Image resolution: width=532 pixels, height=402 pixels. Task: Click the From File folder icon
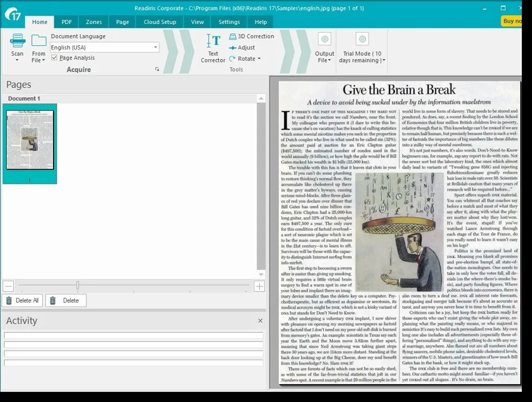pyautogui.click(x=38, y=40)
